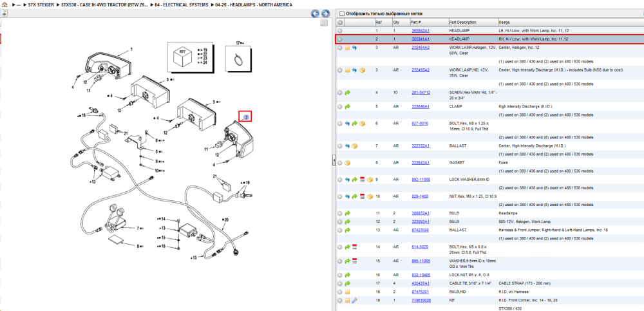Open next diagram with right arrow
The height and width of the screenshot is (311, 644).
click(325, 14)
